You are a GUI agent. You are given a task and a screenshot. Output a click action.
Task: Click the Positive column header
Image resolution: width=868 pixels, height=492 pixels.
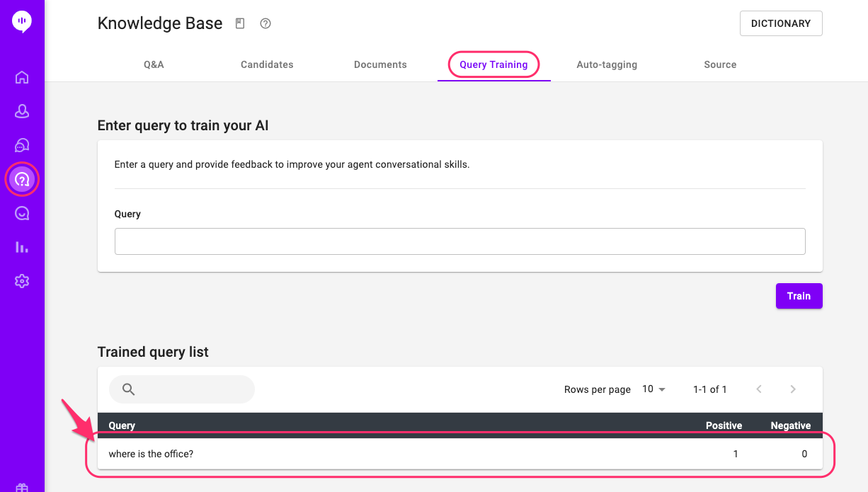click(724, 425)
